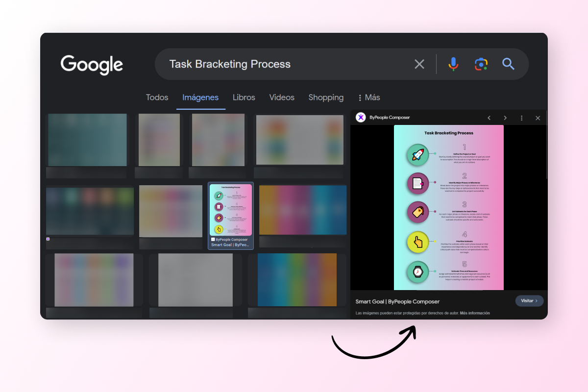Open the Más información link
This screenshot has width=588, height=392.
[x=474, y=313]
